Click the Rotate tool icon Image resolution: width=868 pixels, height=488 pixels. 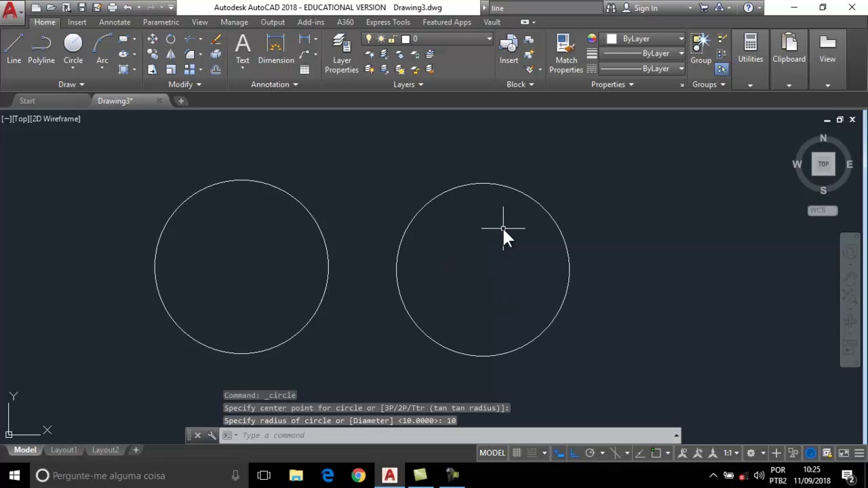coord(171,39)
